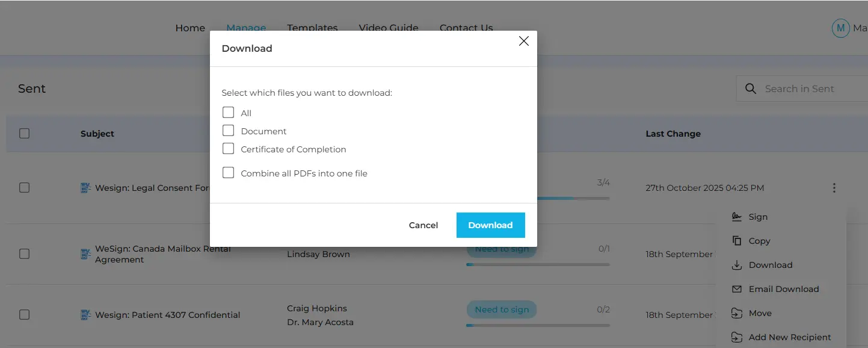Enable Combine all PDFs into one file
Screen dimensions: 868x348
[228, 173]
